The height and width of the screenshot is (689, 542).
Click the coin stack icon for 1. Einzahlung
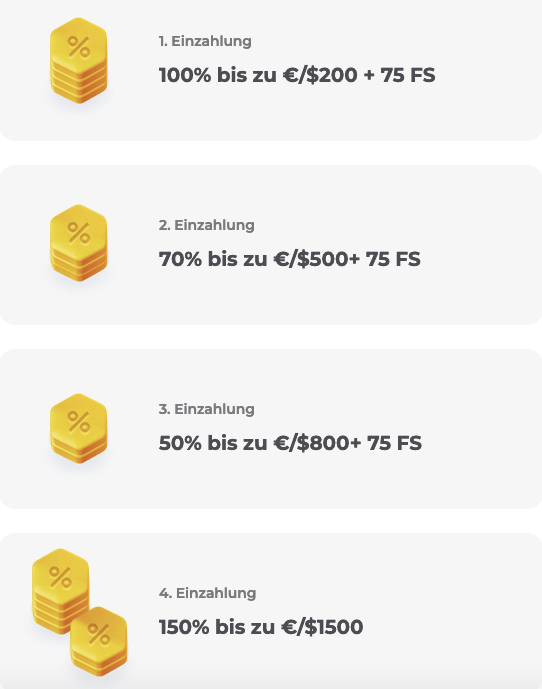click(79, 61)
